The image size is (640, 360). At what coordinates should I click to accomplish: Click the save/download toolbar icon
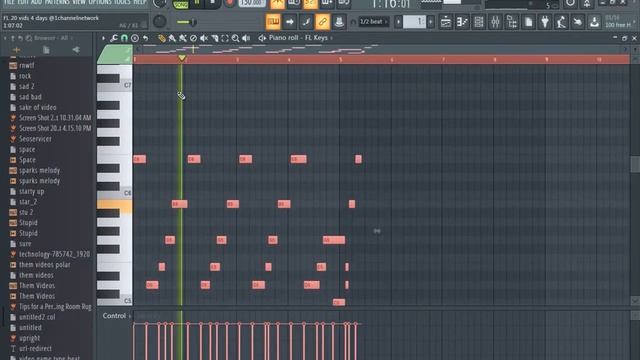[x=594, y=22]
